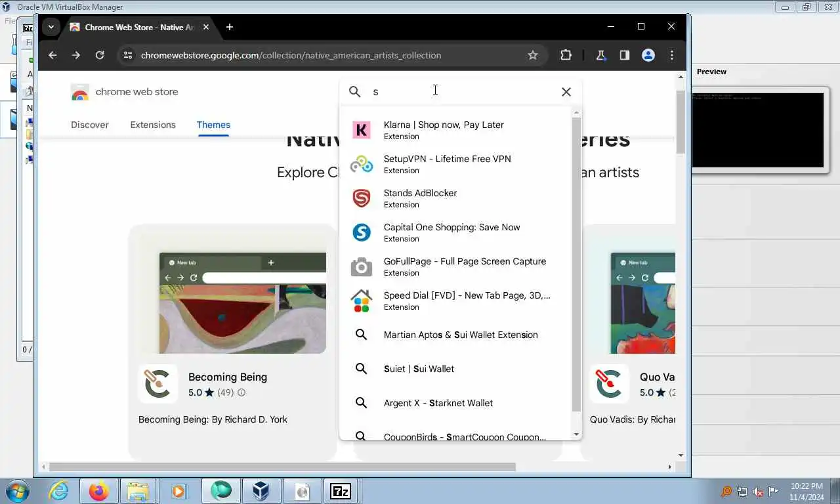
Task: Launch Firefox from the taskbar
Action: (x=99, y=491)
